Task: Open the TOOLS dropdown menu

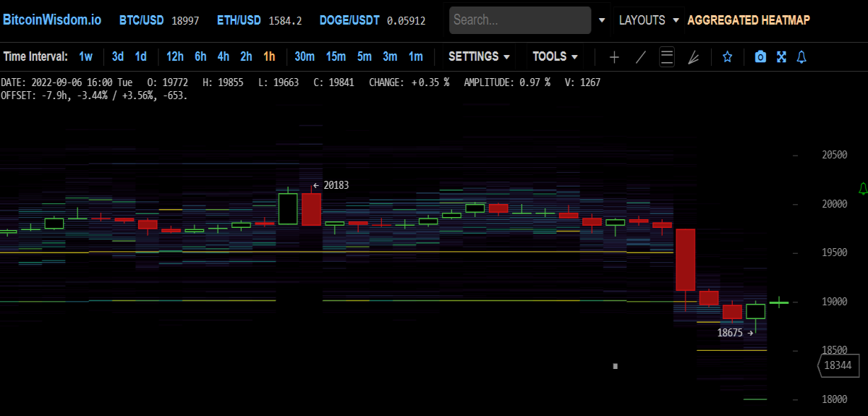Action: pyautogui.click(x=555, y=56)
